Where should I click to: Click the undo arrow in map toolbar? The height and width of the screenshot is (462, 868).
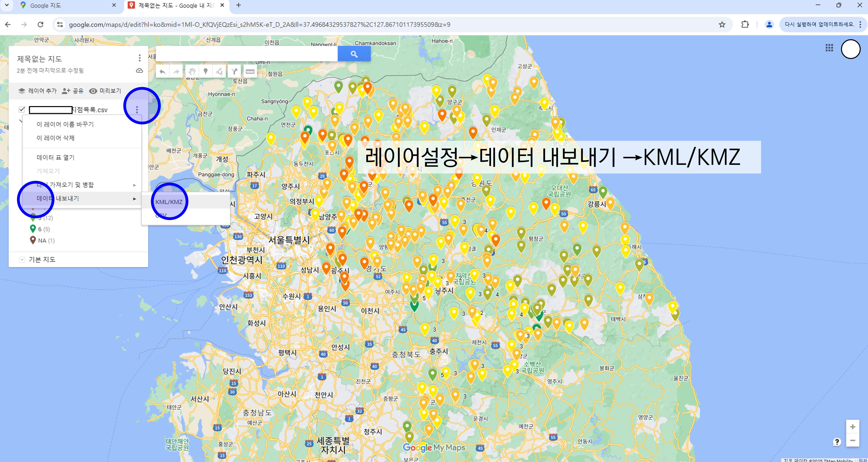pyautogui.click(x=162, y=71)
